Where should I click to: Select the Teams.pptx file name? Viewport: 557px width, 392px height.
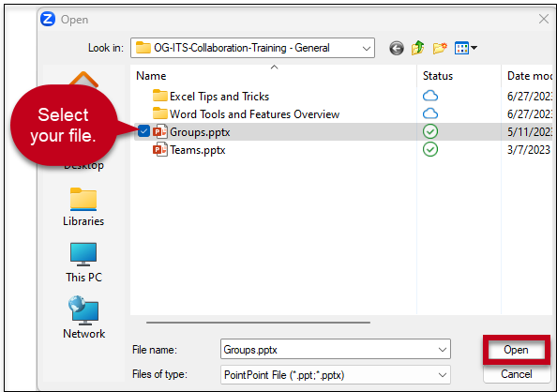(198, 150)
